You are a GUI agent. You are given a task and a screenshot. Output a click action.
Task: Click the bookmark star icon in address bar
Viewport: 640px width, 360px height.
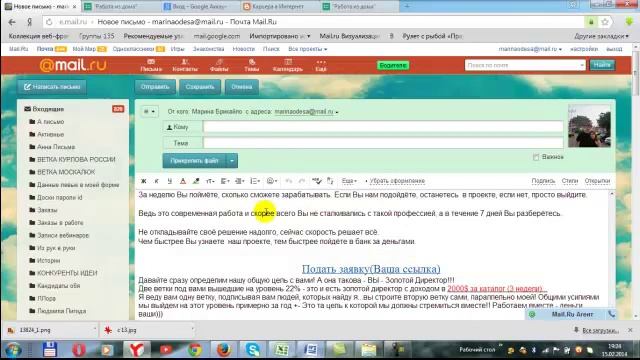605,22
